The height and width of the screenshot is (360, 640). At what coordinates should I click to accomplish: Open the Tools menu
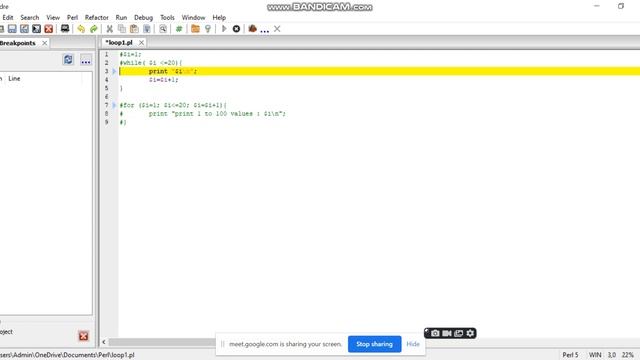coord(167,18)
